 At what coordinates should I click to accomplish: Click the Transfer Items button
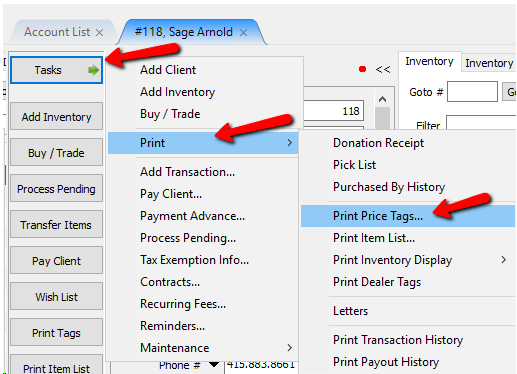click(x=56, y=224)
